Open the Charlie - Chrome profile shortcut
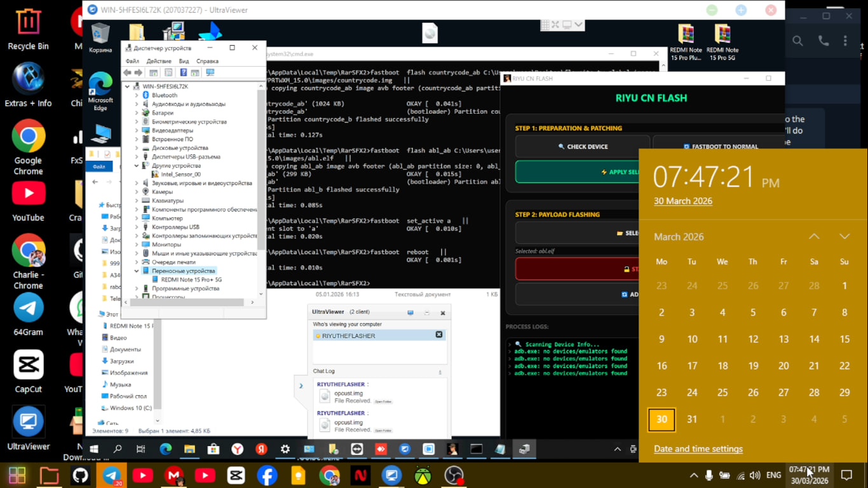 point(28,261)
